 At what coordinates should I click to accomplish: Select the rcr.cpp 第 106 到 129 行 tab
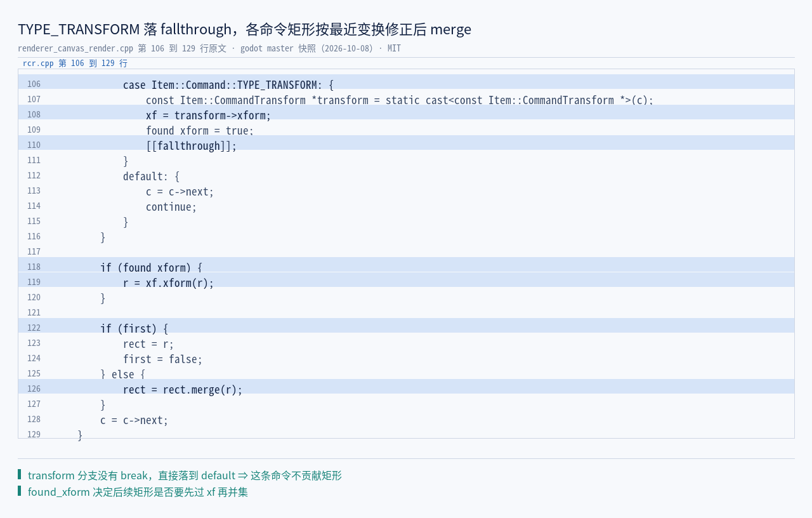(75, 63)
